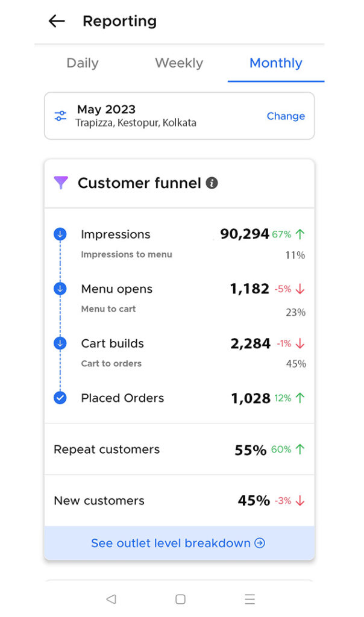Click the Impressions step down-arrow icon

coord(60,234)
